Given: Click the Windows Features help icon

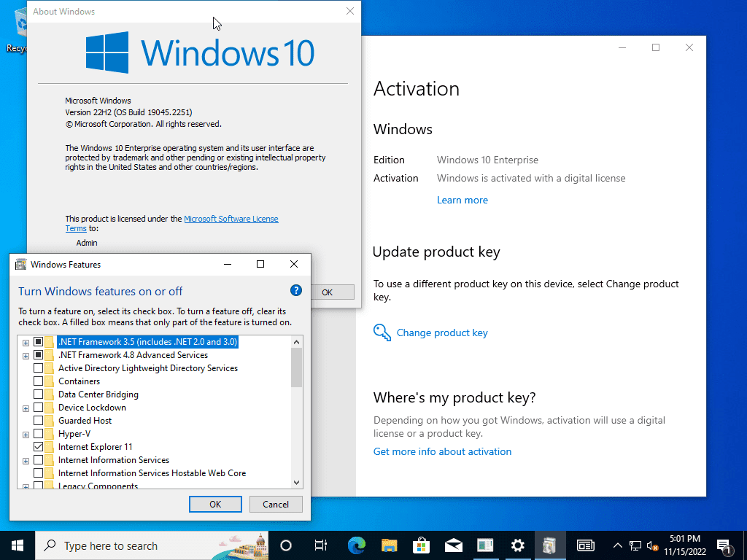Looking at the screenshot, I should tap(296, 290).
